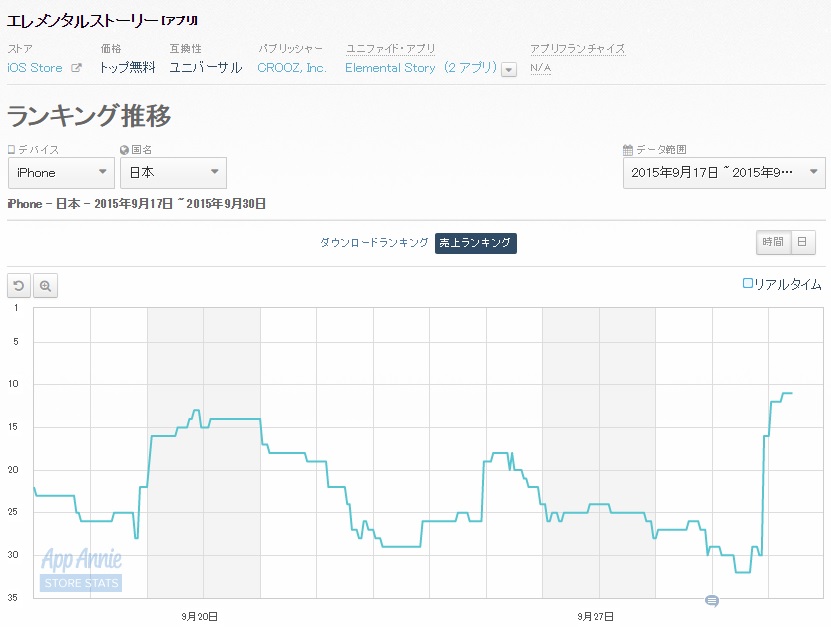Click the chart reset (undo) icon
This screenshot has width=831, height=627.
pyautogui.click(x=19, y=286)
